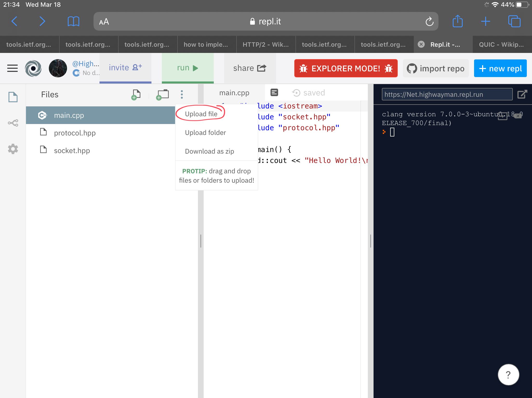Open the settings gear in sidebar
The image size is (532, 398).
13,149
